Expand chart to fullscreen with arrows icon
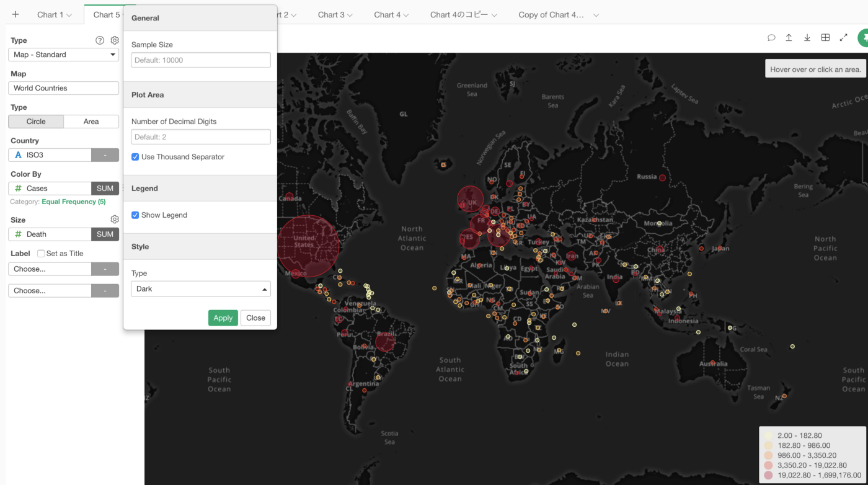Viewport: 868px width, 485px height. 843,38
